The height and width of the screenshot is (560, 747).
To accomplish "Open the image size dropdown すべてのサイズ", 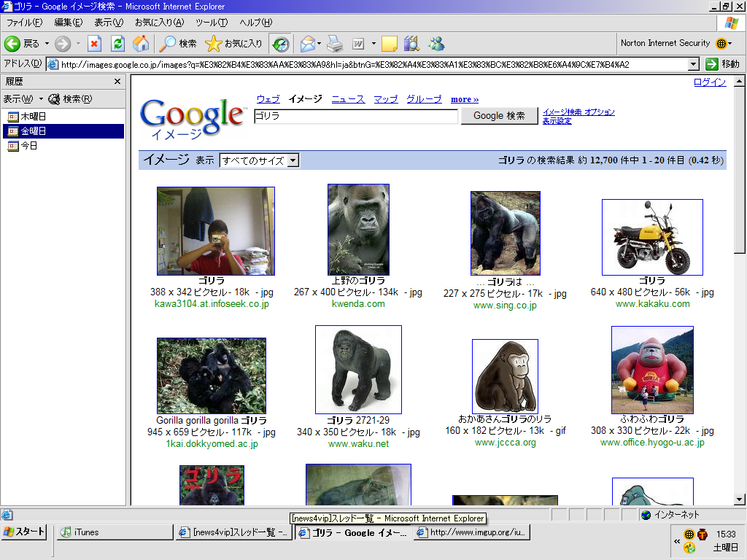I will (x=259, y=160).
